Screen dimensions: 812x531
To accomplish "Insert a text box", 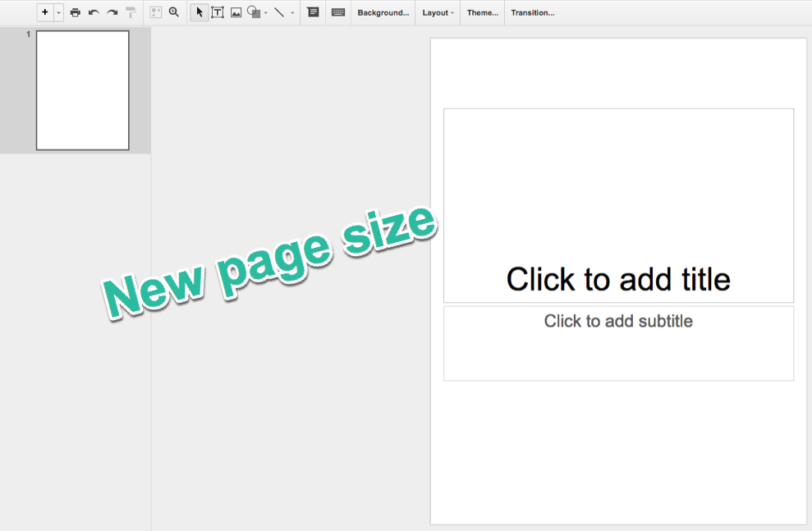I will click(x=218, y=12).
